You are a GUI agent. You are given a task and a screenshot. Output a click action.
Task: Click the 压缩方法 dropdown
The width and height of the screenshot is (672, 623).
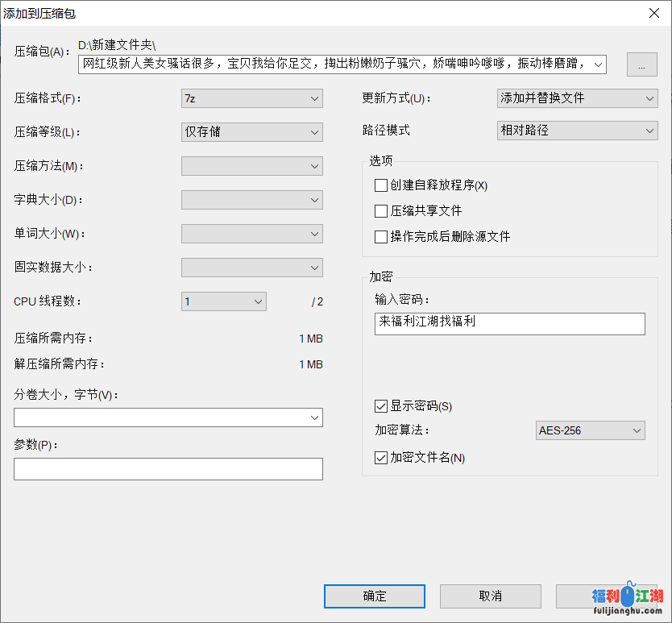point(251,166)
